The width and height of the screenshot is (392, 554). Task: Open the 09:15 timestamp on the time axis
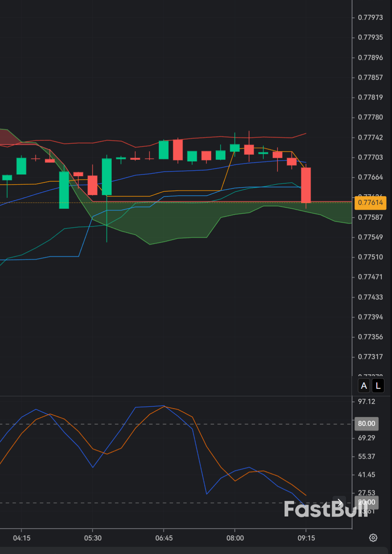(306, 538)
